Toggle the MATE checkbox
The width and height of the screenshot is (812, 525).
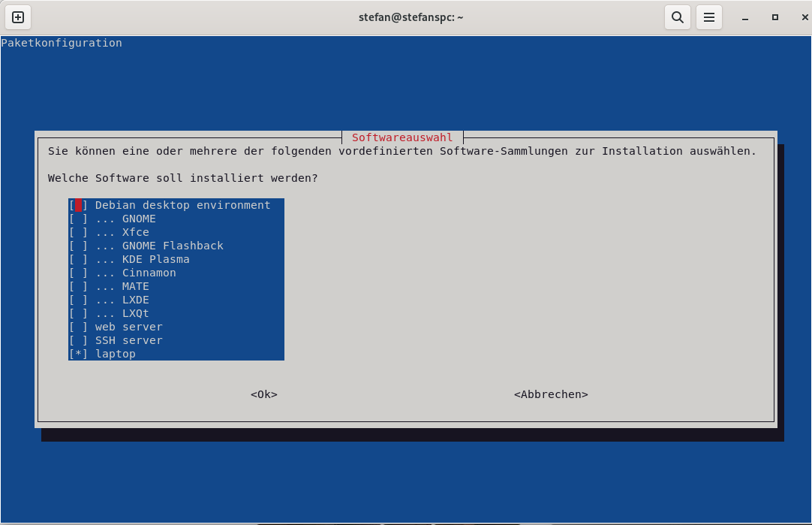click(78, 286)
